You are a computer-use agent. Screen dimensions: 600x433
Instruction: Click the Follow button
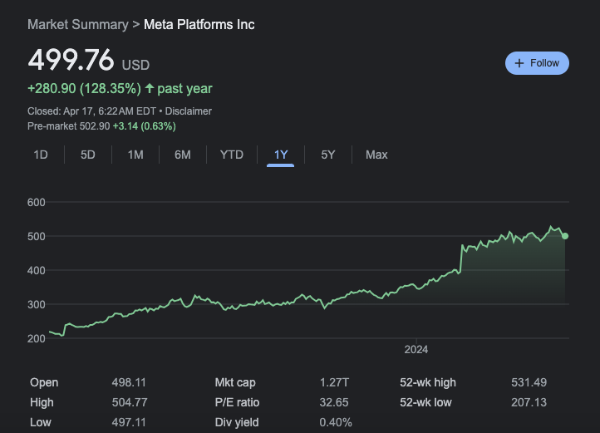(x=537, y=63)
